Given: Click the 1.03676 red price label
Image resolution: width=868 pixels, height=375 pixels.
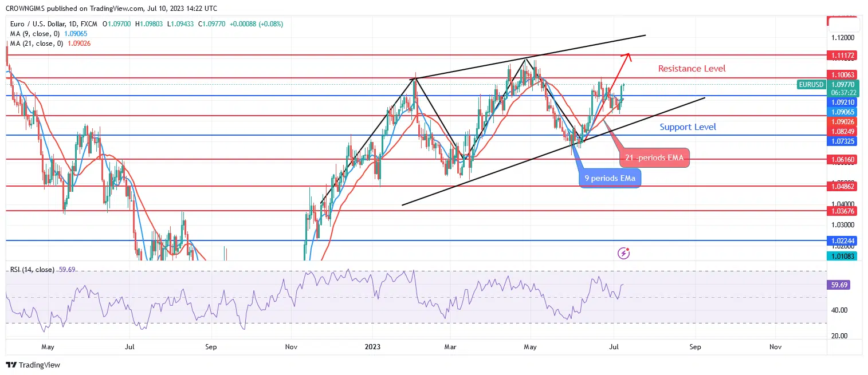Looking at the screenshot, I should [843, 211].
